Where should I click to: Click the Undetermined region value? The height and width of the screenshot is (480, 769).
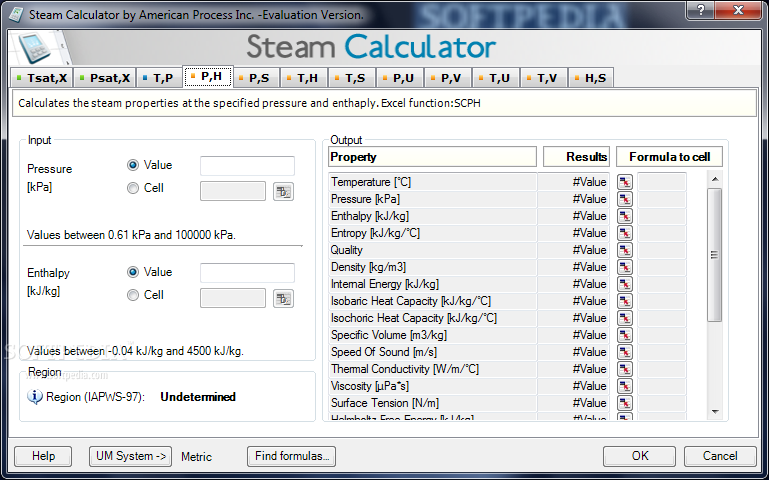point(198,397)
